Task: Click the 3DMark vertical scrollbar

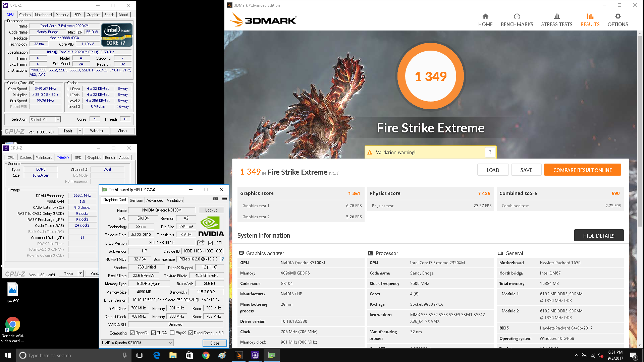Action: pyautogui.click(x=640, y=131)
